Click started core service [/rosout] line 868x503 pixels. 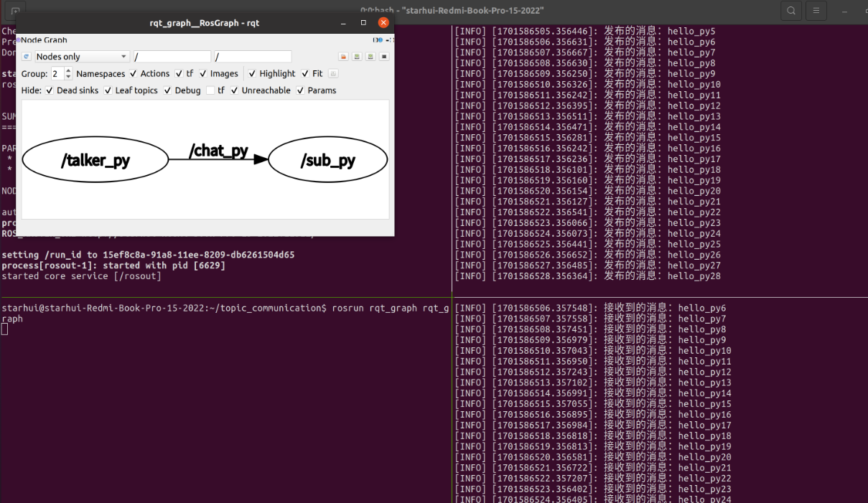click(82, 276)
